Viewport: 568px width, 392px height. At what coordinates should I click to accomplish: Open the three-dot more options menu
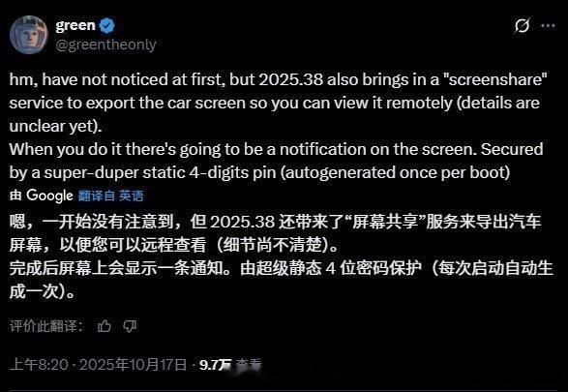pyautogui.click(x=548, y=25)
